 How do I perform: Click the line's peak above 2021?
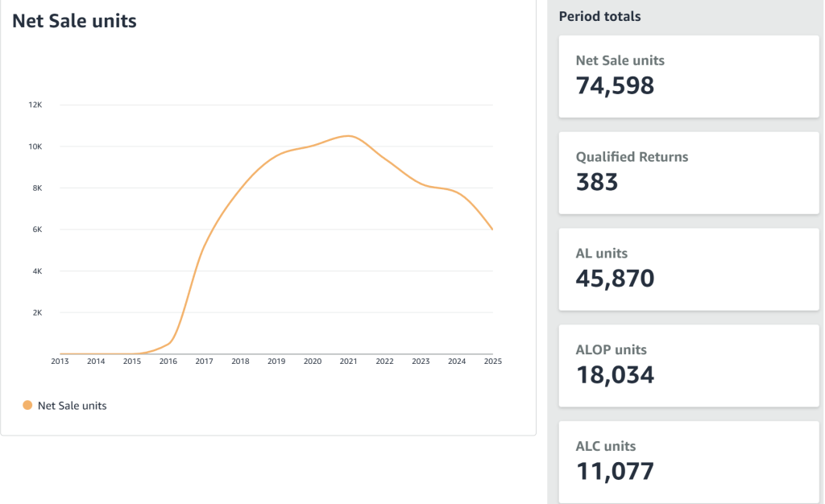347,136
